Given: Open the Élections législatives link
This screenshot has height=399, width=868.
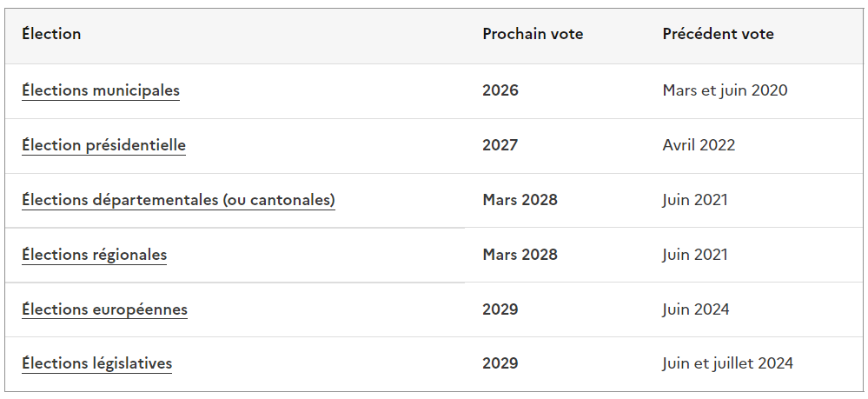Looking at the screenshot, I should [x=96, y=363].
